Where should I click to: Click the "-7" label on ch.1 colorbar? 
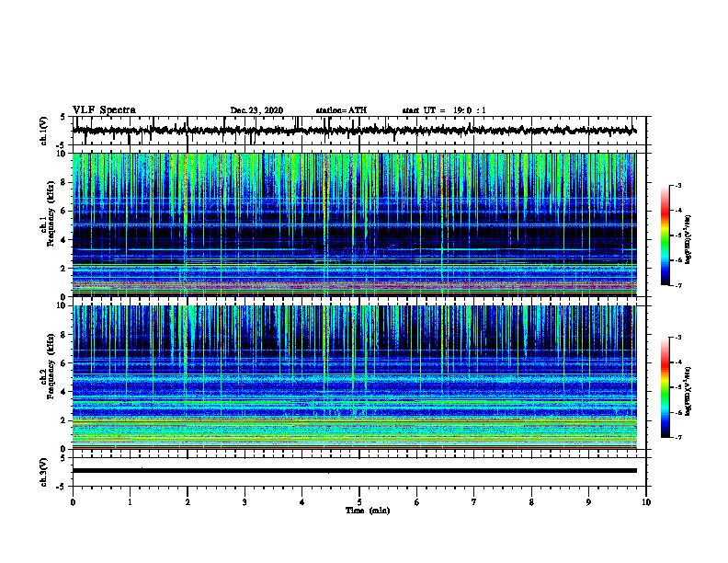tap(678, 285)
